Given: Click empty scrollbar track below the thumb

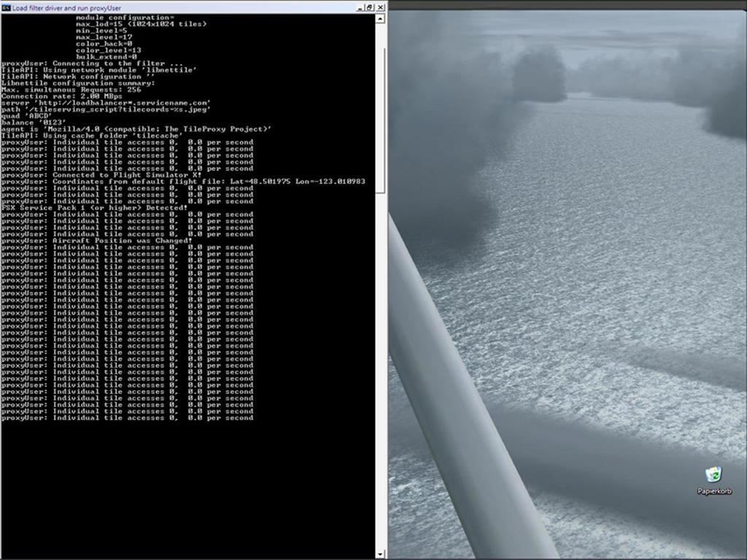Looking at the screenshot, I should (x=380, y=365).
